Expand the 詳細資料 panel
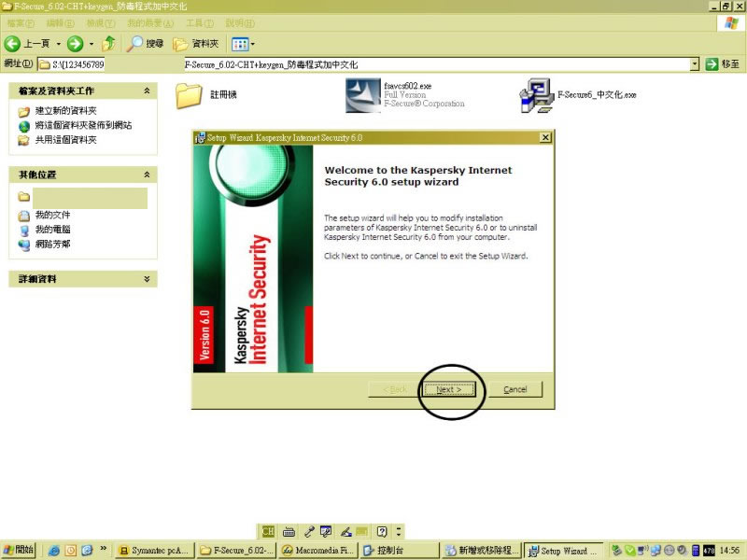Viewport: 747px width, 560px height. pos(147,279)
